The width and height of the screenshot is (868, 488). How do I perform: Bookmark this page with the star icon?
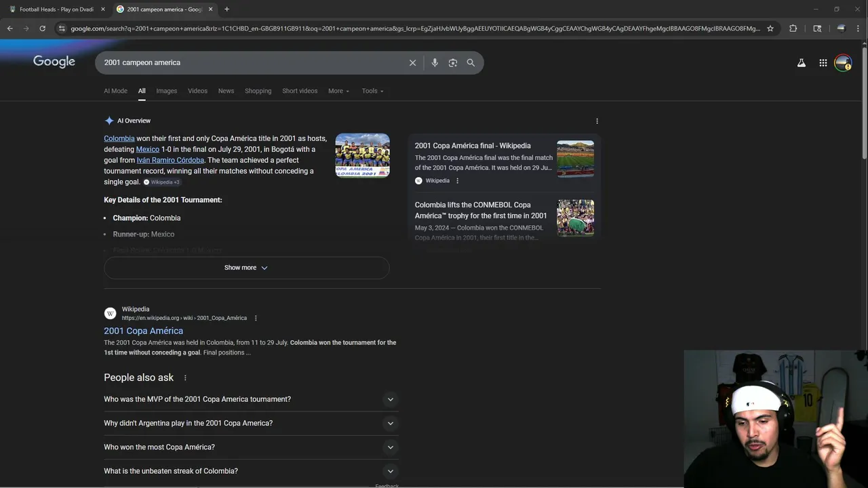pyautogui.click(x=770, y=28)
